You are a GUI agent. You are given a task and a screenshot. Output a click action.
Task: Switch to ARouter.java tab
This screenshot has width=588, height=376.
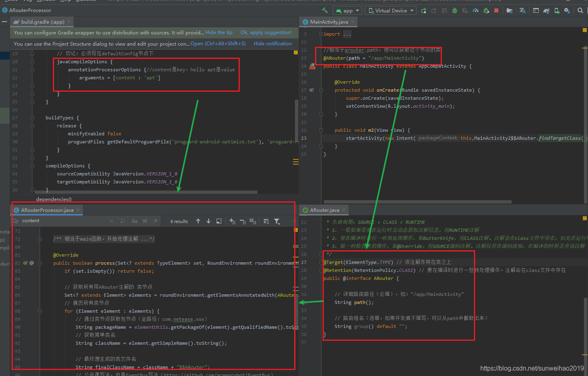[325, 210]
